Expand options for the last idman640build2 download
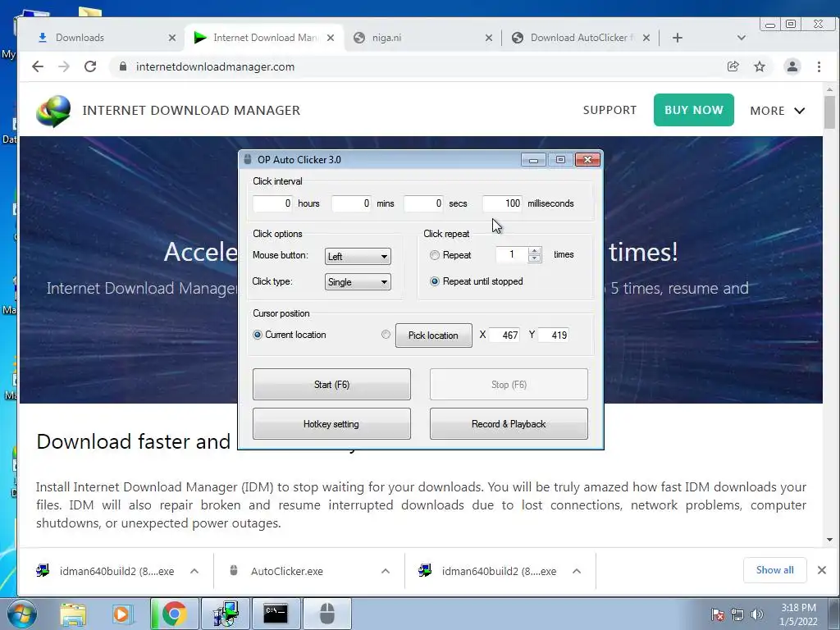Image resolution: width=840 pixels, height=630 pixels. point(577,571)
